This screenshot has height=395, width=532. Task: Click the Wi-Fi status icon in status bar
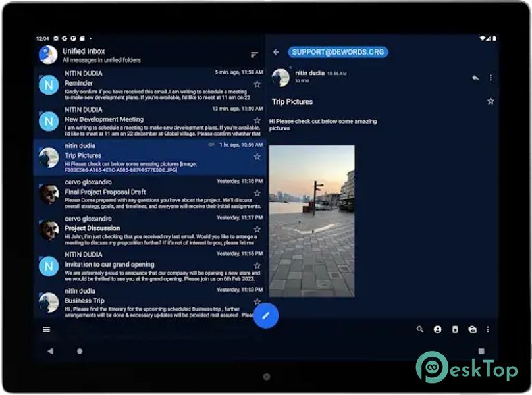[x=483, y=38]
